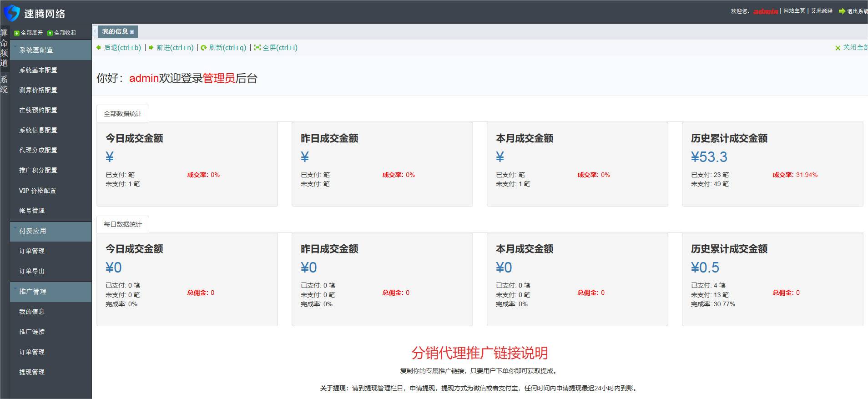Collapse the 付费应用 section

pos(50,231)
